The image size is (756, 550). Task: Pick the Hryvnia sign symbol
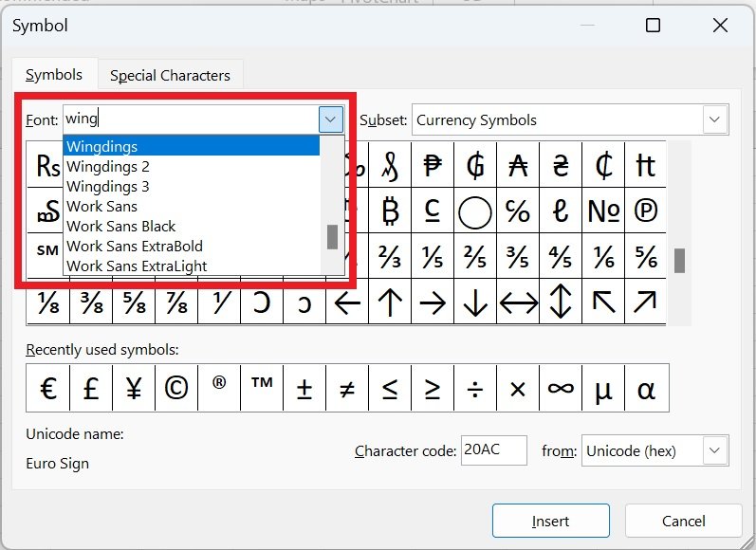(x=561, y=165)
